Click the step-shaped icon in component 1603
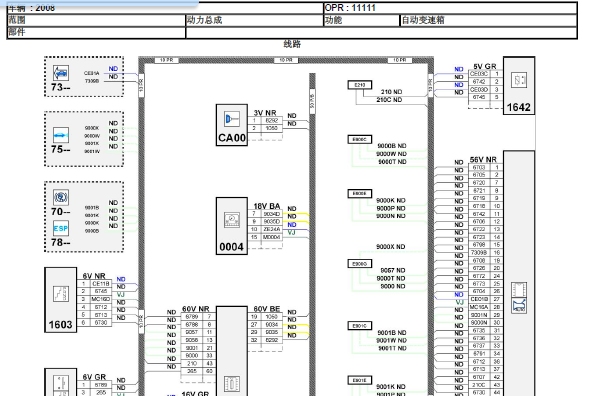 coord(60,294)
